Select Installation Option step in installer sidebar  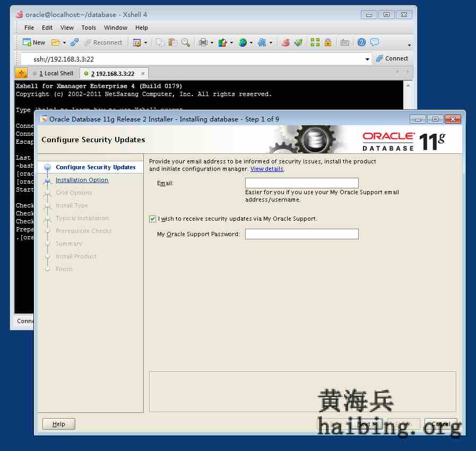[82, 180]
